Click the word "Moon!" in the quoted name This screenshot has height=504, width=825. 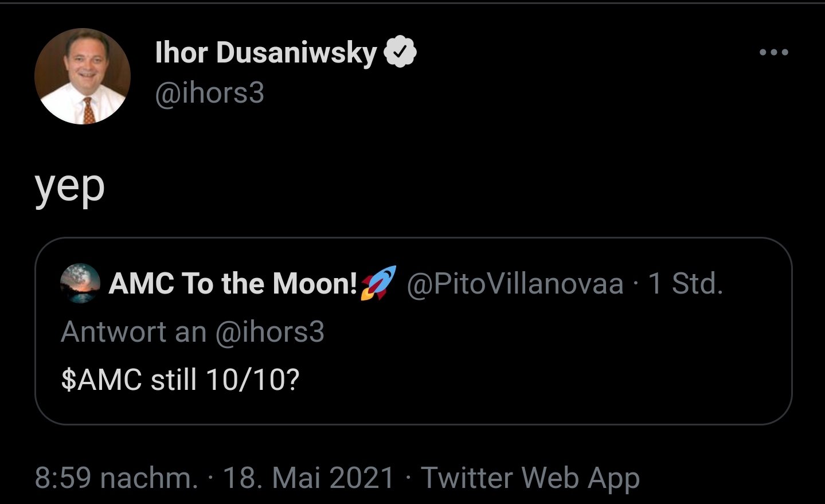[x=315, y=283]
